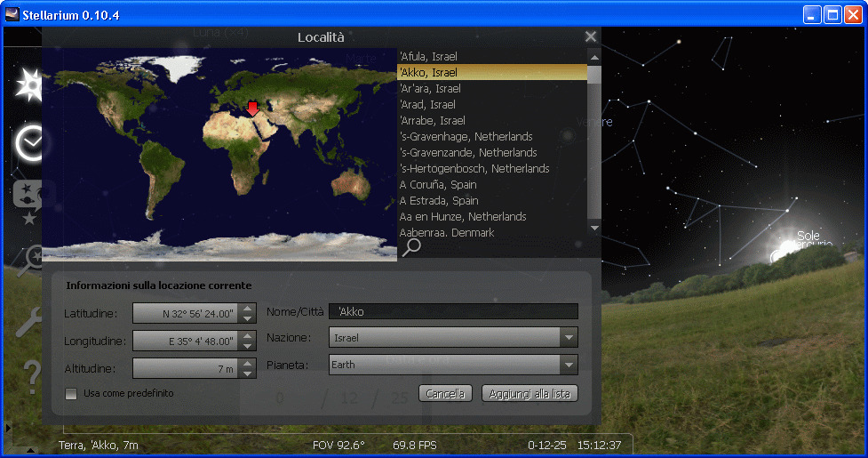Click the 69.8 FPS status text
Viewport: 868px width, 458px height.
click(x=415, y=446)
